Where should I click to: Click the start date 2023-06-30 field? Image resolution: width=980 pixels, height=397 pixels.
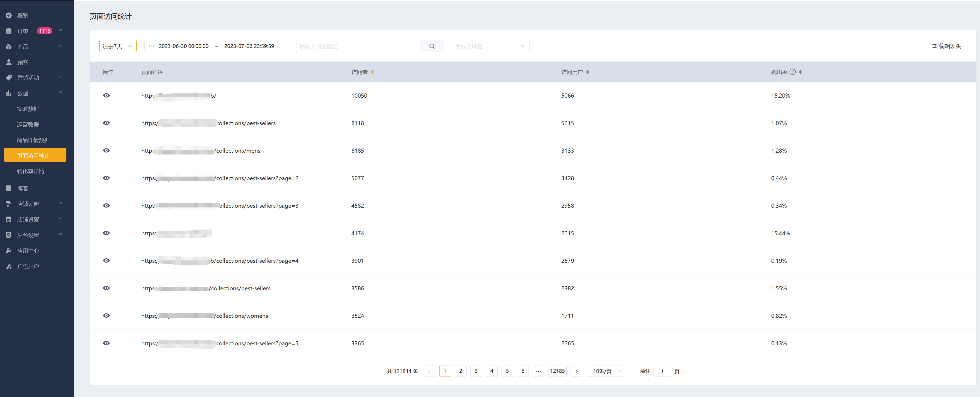point(183,46)
